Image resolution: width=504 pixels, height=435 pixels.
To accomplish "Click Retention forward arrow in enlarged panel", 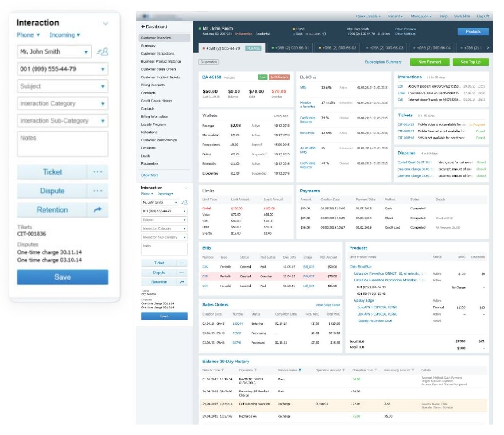I will (98, 210).
